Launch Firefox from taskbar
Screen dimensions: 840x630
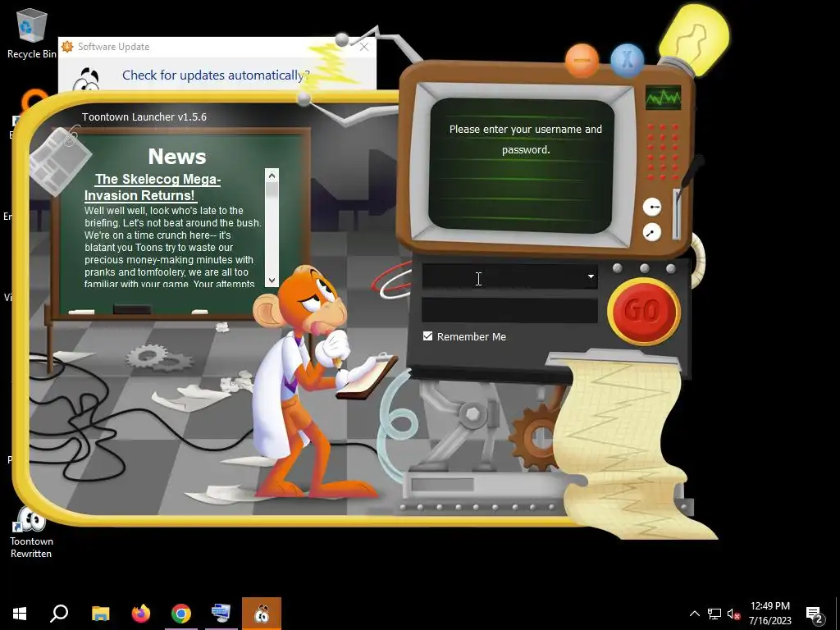tap(141, 614)
